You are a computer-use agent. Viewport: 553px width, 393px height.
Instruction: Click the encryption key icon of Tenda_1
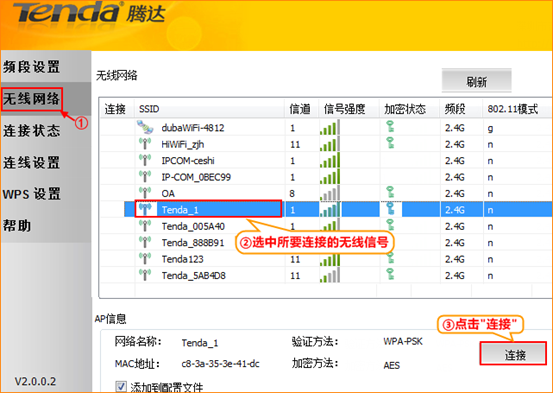coord(390,208)
